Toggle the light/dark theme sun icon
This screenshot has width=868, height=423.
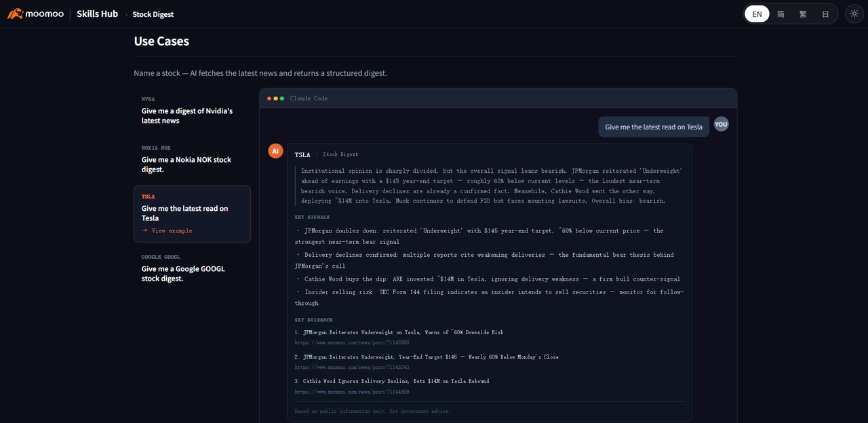[x=854, y=14]
